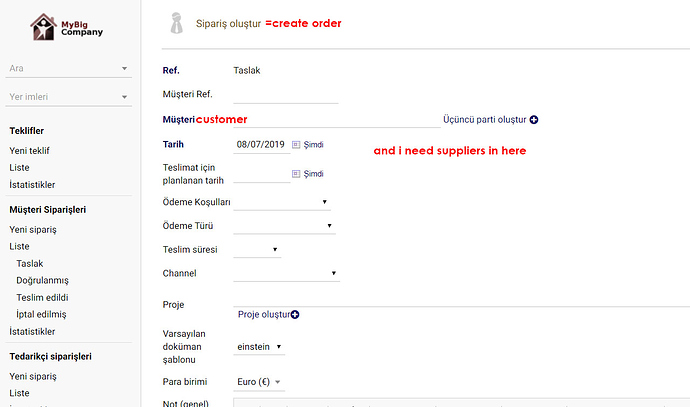Viewport: 690px width, 407px height.
Task: Open the Para birimi Euro dropdown
Action: 260,382
